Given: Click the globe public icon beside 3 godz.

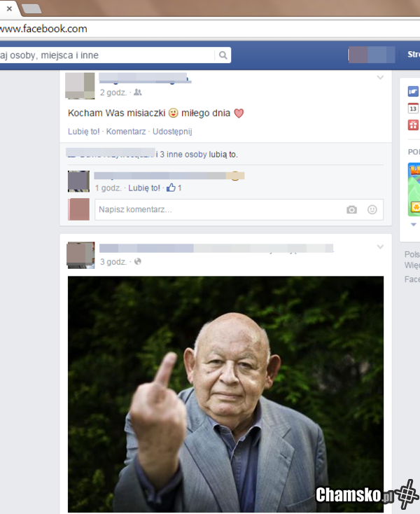Looking at the screenshot, I should 137,262.
